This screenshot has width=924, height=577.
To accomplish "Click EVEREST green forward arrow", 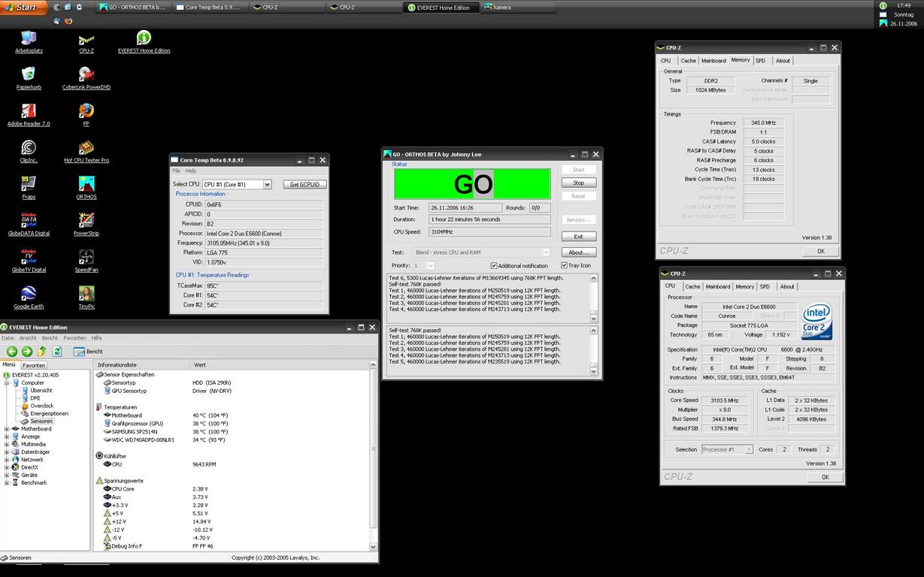I will pyautogui.click(x=27, y=351).
